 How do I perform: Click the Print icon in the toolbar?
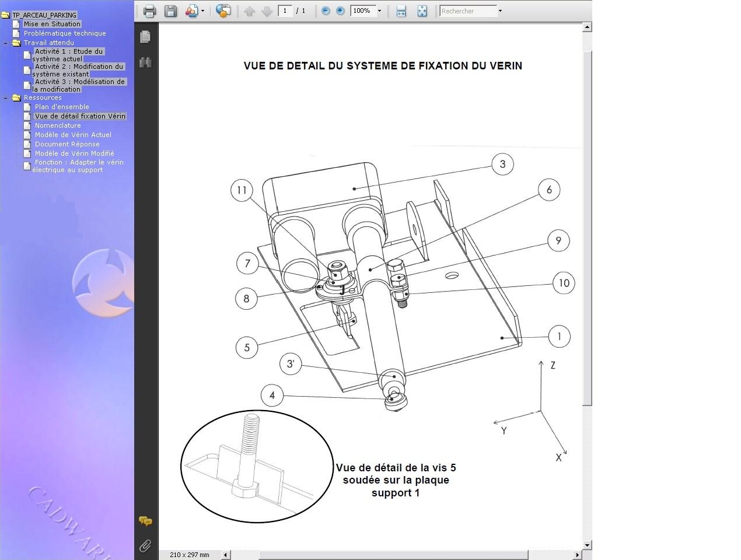(149, 10)
